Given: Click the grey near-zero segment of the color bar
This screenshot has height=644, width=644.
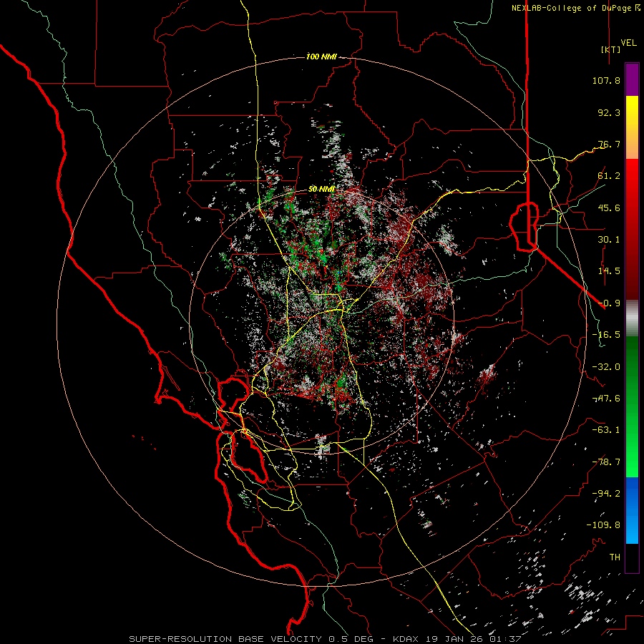Looking at the screenshot, I should point(632,318).
